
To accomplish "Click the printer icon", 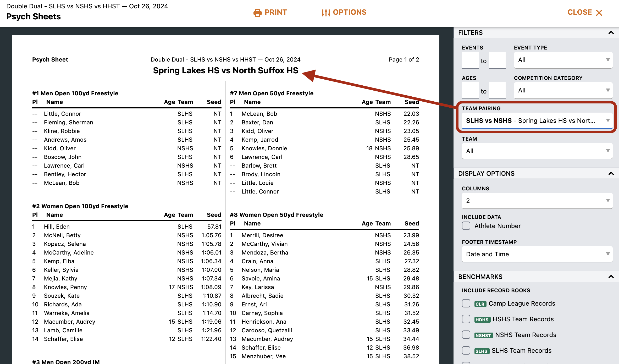I will coord(257,13).
